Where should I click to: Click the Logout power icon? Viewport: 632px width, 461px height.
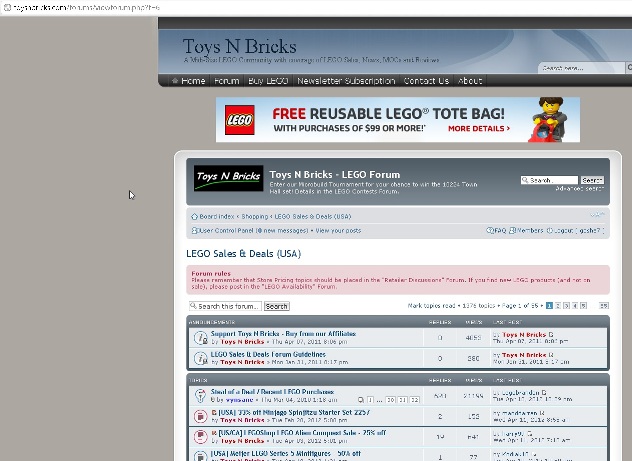click(550, 230)
